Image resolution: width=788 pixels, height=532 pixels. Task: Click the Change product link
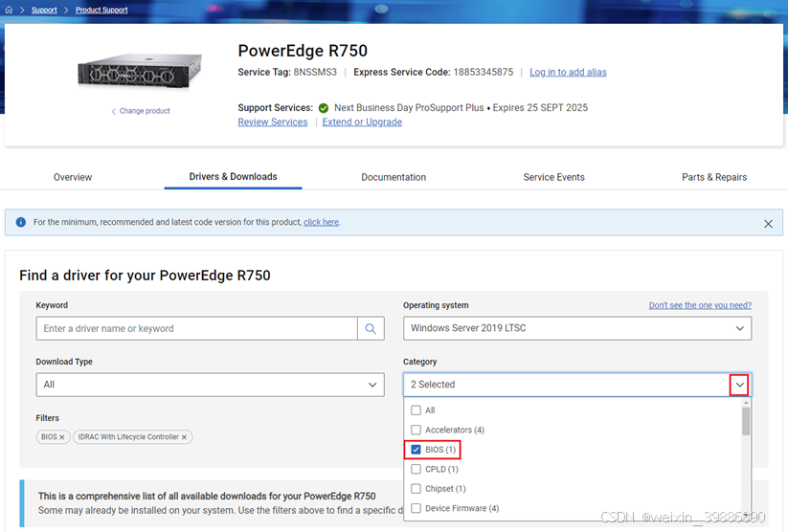click(141, 111)
